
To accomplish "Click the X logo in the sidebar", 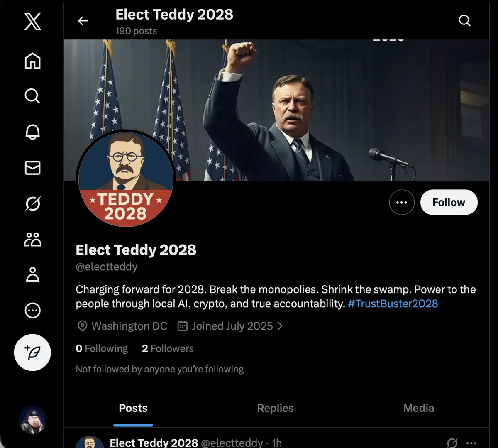I will 32,22.
